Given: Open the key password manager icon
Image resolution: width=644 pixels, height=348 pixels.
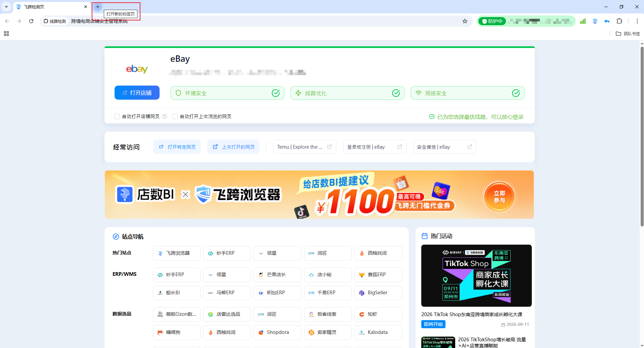Looking at the screenshot, I should (x=607, y=21).
